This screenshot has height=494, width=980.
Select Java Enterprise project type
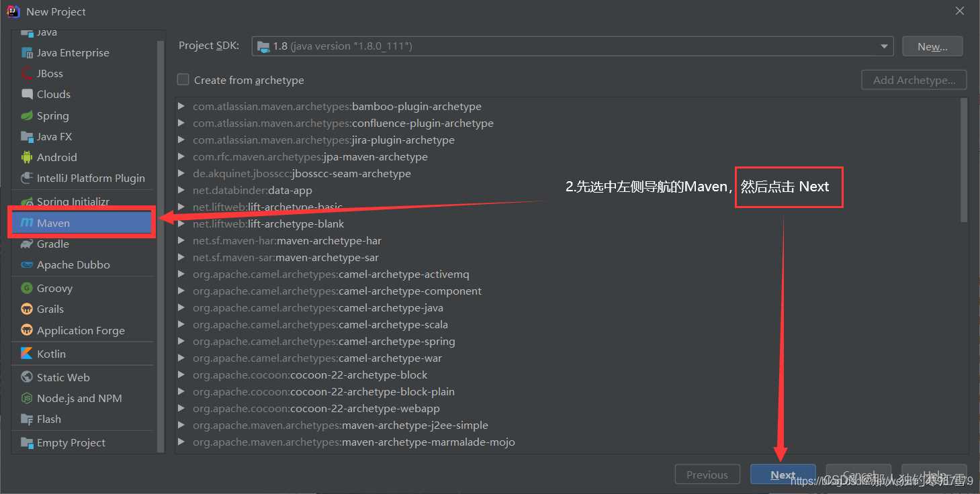[x=73, y=52]
